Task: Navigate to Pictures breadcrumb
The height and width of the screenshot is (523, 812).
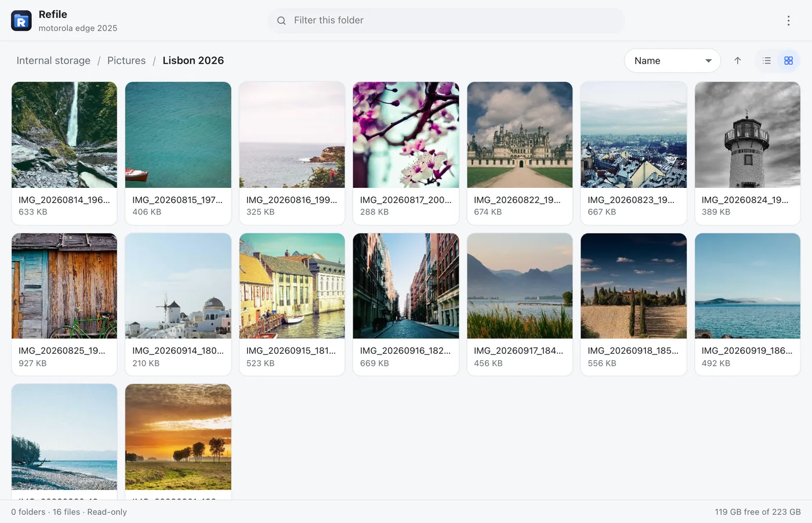Action: (x=126, y=61)
